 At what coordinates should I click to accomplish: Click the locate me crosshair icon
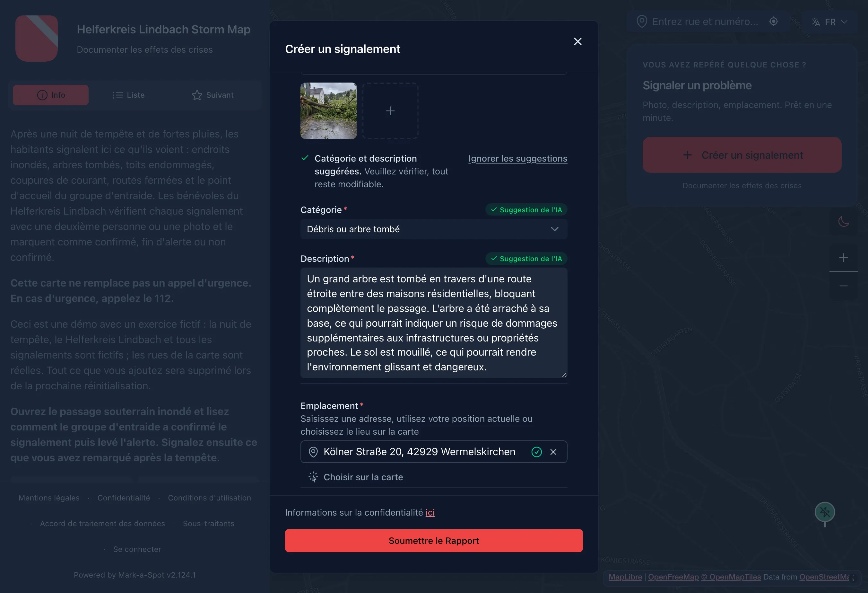[x=774, y=21]
